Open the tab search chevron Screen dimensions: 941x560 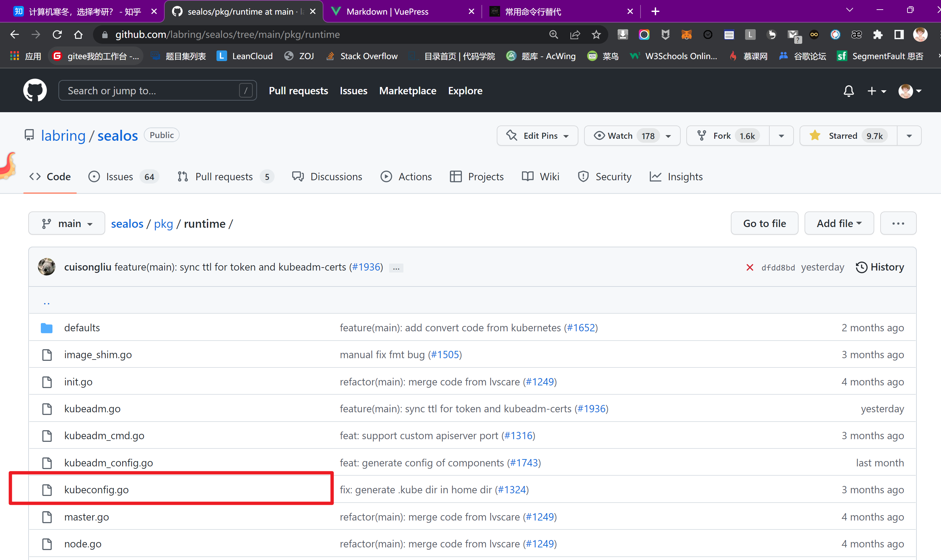coord(849,10)
